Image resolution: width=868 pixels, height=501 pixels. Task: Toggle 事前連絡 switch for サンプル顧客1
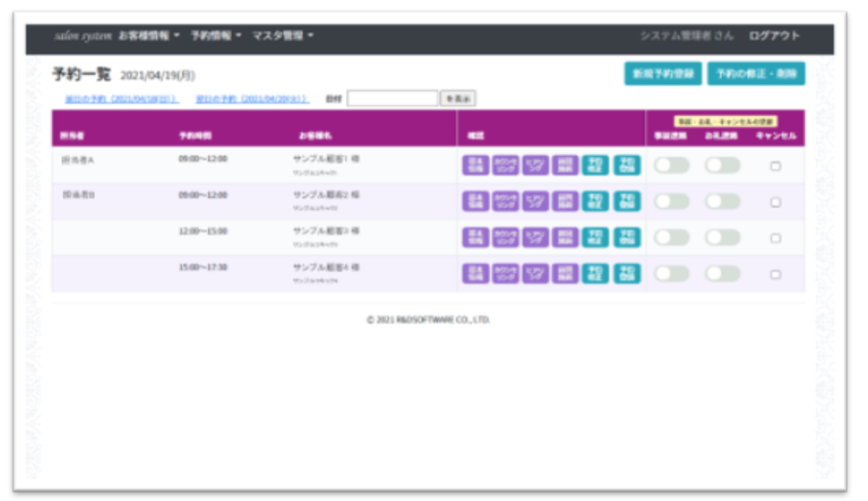(672, 165)
